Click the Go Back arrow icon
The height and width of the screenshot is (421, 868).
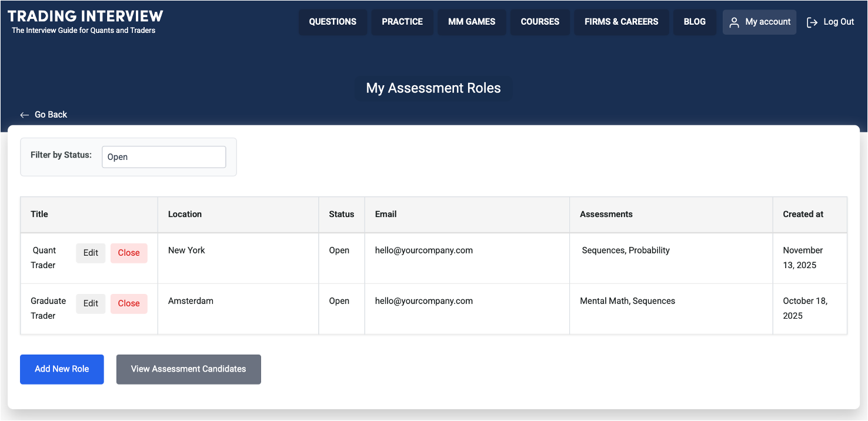pyautogui.click(x=24, y=115)
